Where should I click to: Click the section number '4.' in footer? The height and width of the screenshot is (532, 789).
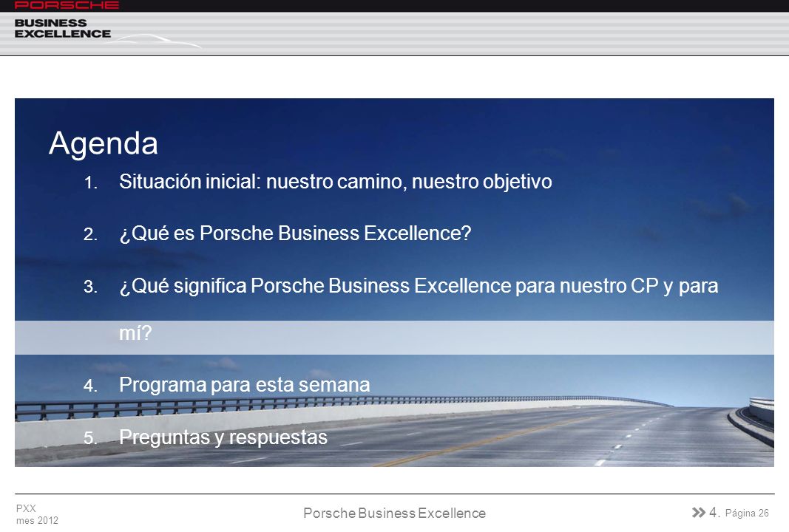(714, 512)
